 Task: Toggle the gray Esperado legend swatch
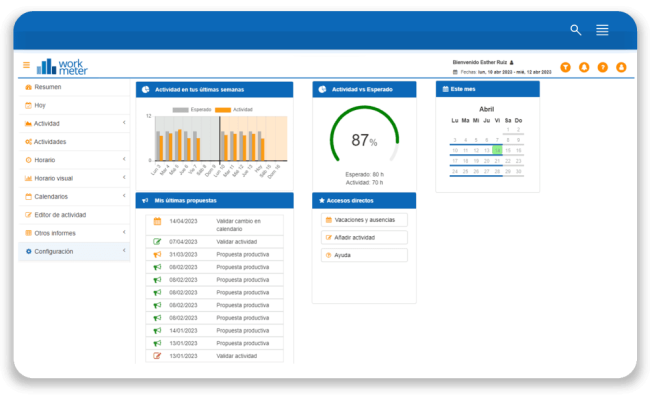(180, 110)
